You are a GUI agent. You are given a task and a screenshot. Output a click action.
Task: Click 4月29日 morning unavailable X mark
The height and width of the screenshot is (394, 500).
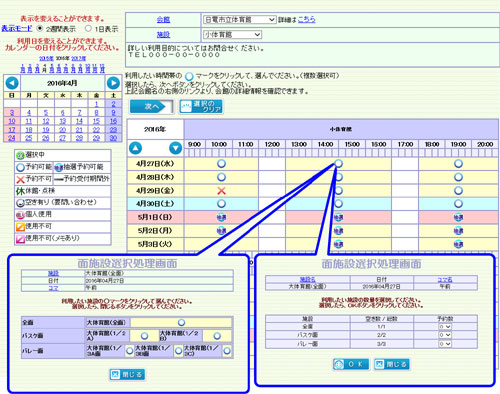[x=221, y=191]
